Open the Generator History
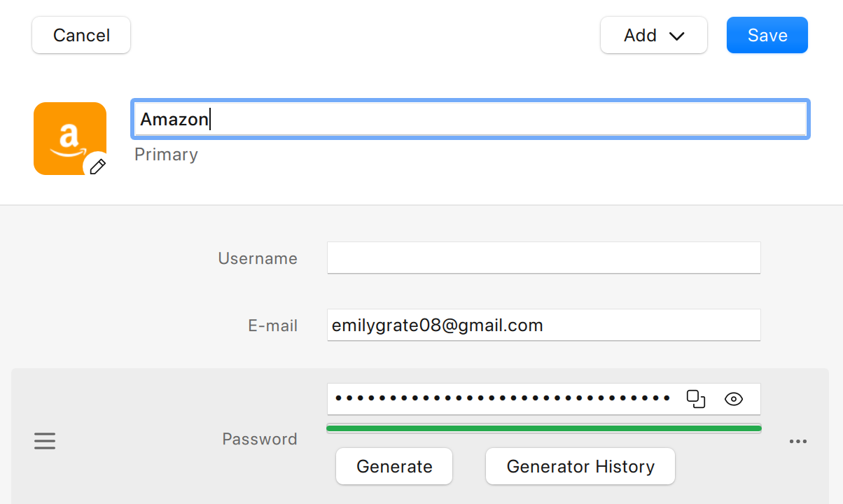 point(580,466)
